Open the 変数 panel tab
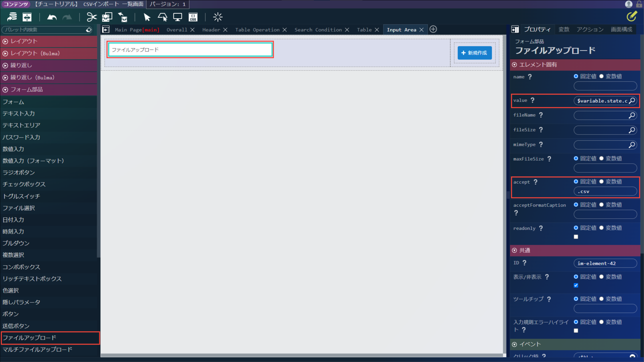644x362 pixels. point(564,29)
